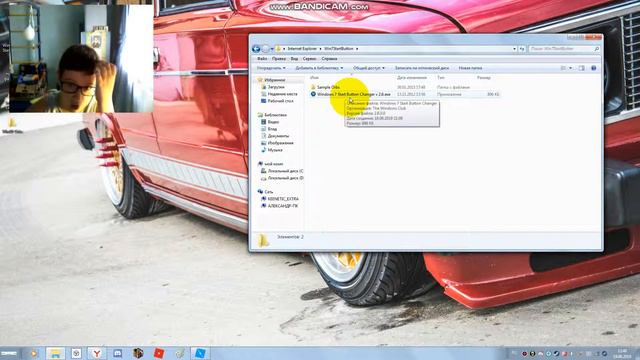Click the taskbar clock
Image resolution: width=640 pixels, height=360 pixels.
point(623,353)
